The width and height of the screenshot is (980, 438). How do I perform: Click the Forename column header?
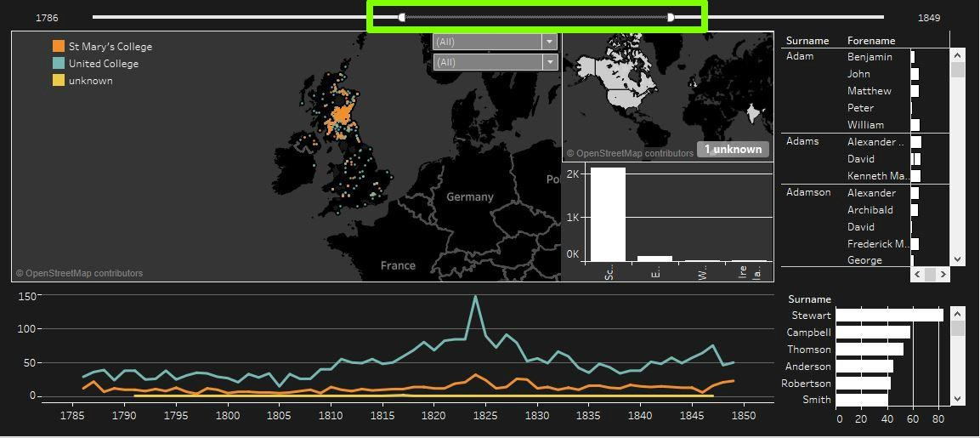871,41
